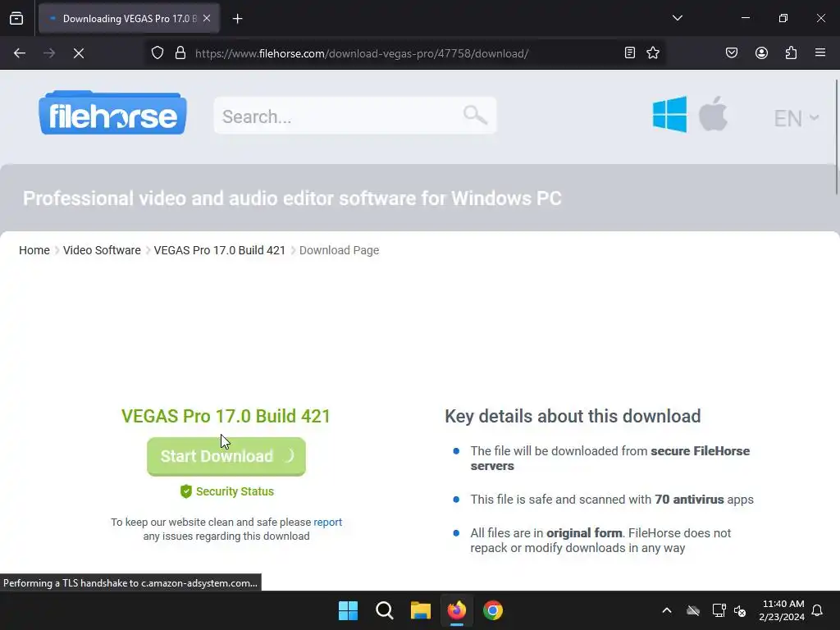The width and height of the screenshot is (840, 630).
Task: Expand the list all tabs chevron
Action: tap(677, 18)
